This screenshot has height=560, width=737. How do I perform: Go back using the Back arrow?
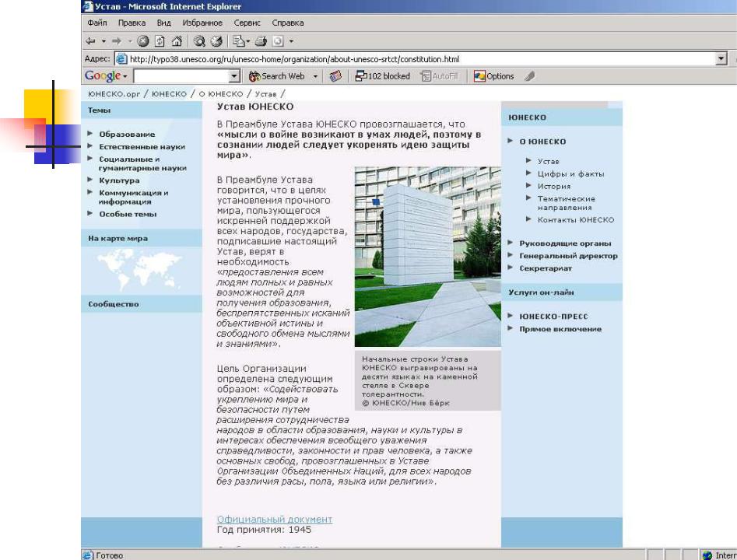point(91,41)
